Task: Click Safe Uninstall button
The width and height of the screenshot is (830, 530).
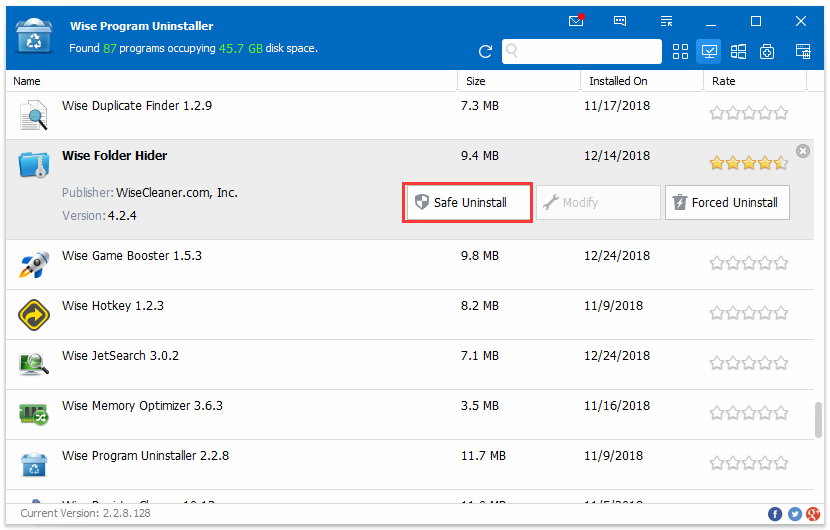Action: (x=467, y=202)
